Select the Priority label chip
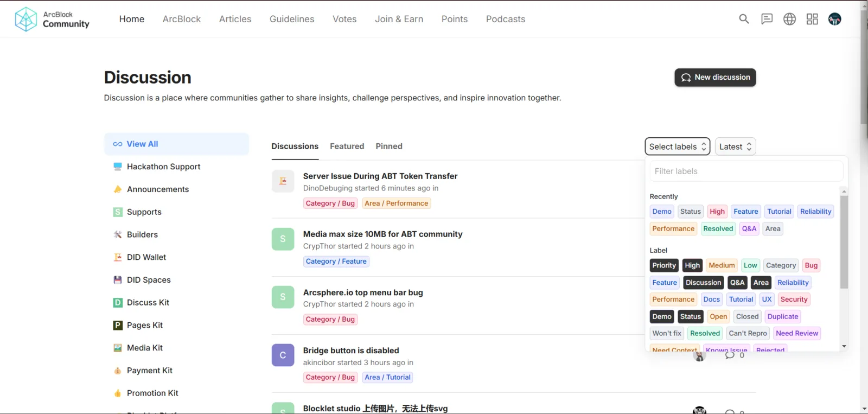Screen dimensions: 868x414 tap(664, 265)
